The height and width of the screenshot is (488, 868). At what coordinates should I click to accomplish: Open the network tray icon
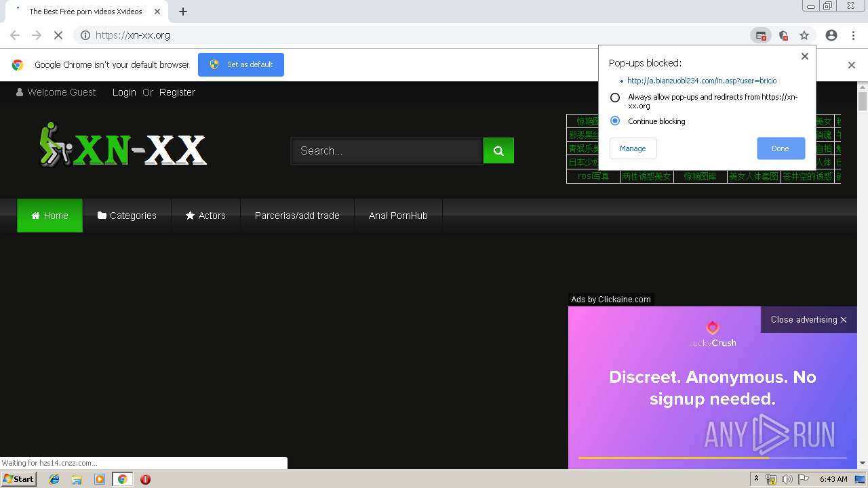click(771, 479)
